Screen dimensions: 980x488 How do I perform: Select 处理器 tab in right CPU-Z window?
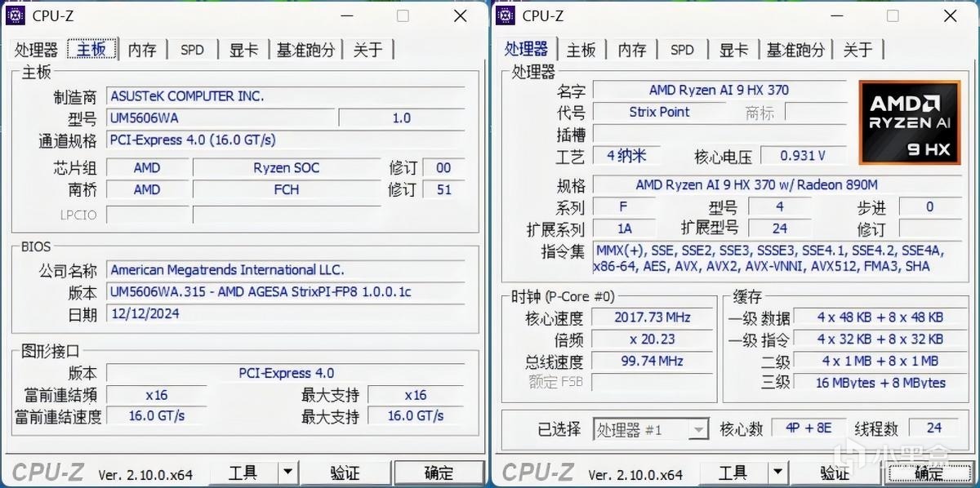(527, 48)
